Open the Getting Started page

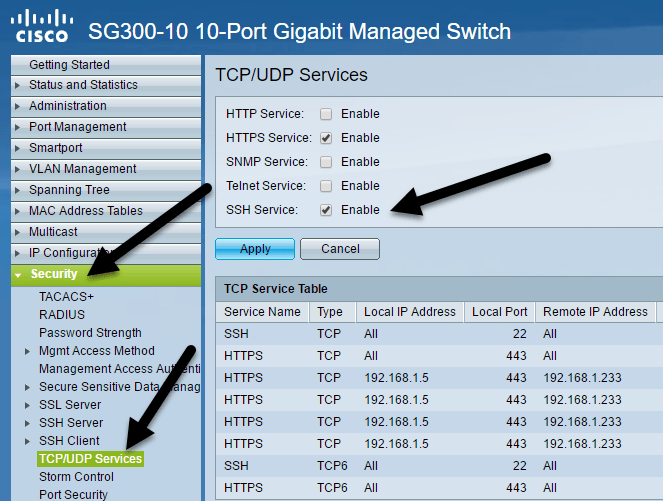[x=69, y=65]
